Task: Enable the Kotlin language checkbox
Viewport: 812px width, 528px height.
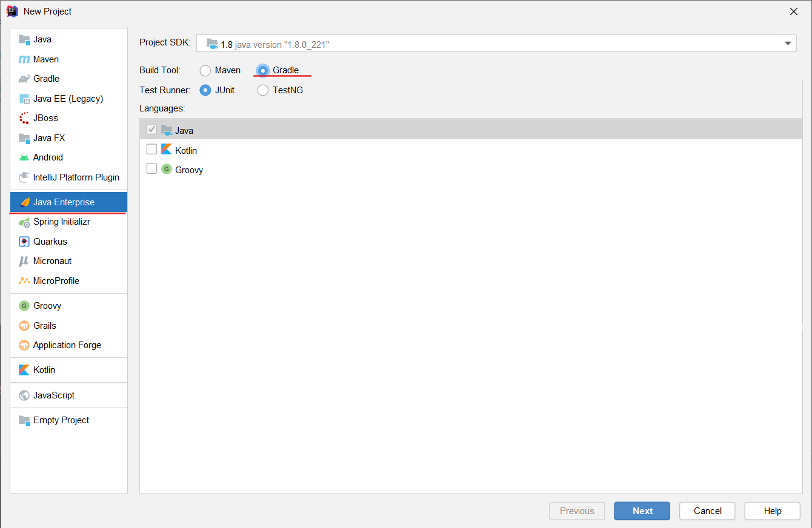Action: tap(151, 150)
